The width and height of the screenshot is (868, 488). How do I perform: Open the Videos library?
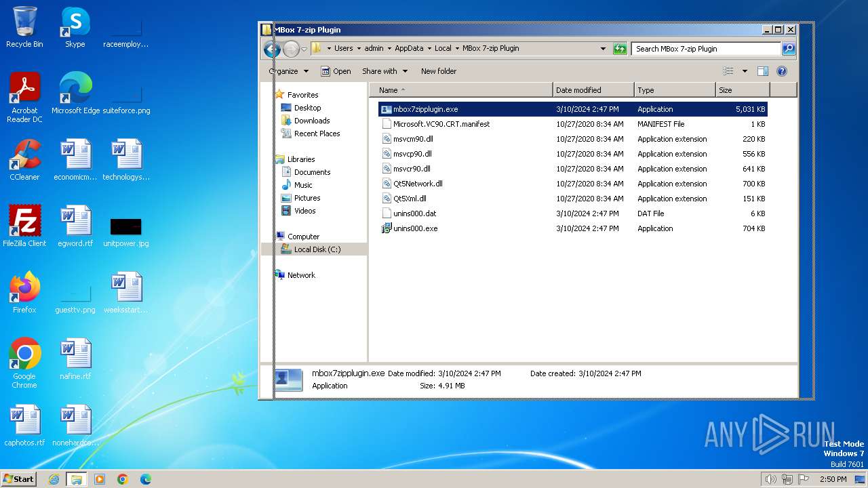coord(304,211)
